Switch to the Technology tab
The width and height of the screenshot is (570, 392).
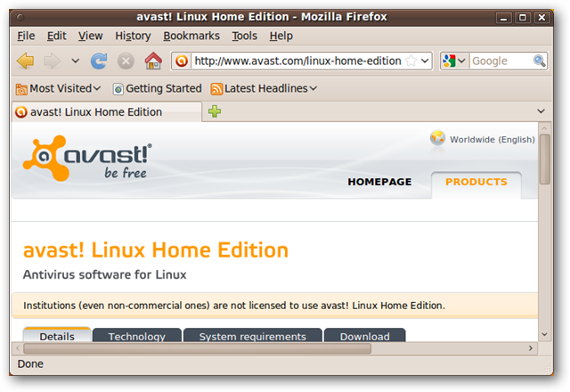[x=136, y=336]
